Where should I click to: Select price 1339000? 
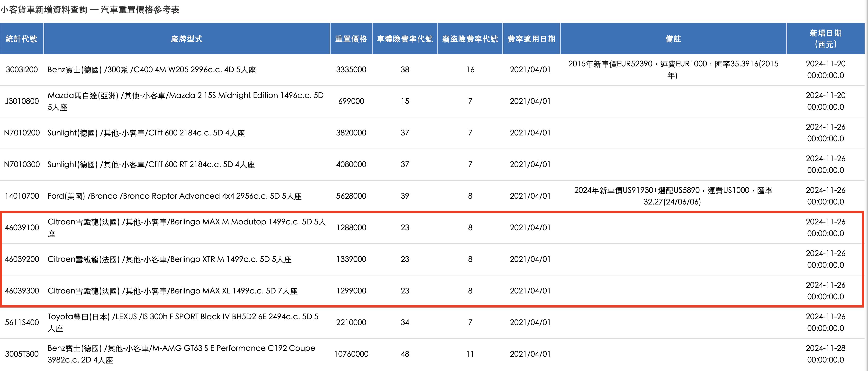[x=351, y=260]
